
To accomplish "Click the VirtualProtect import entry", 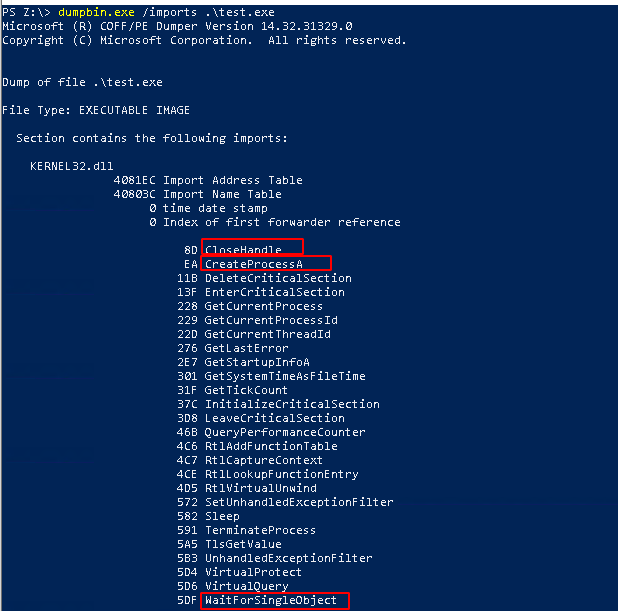I will [253, 572].
